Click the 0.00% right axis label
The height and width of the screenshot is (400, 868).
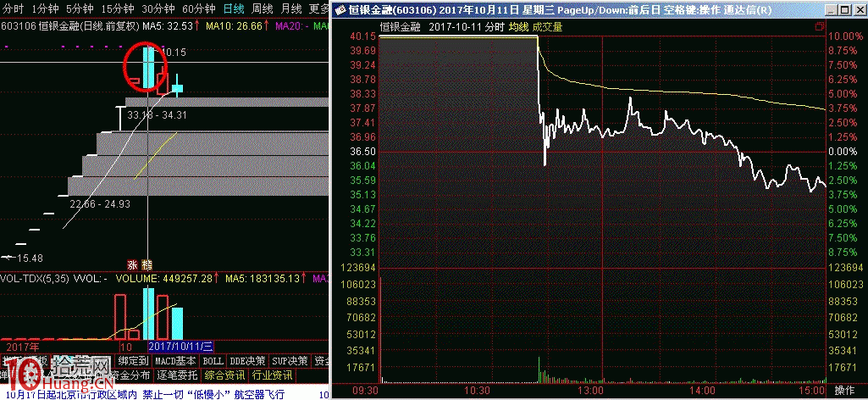coord(842,151)
